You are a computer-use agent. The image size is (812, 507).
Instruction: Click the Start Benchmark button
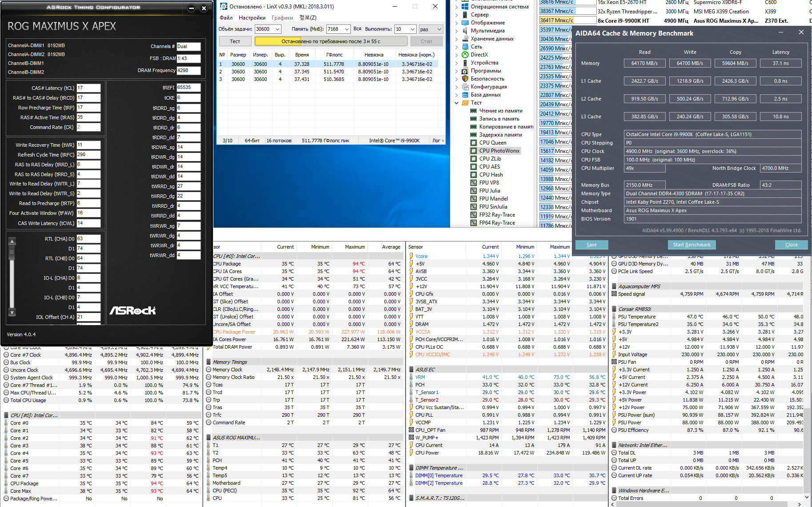[691, 245]
